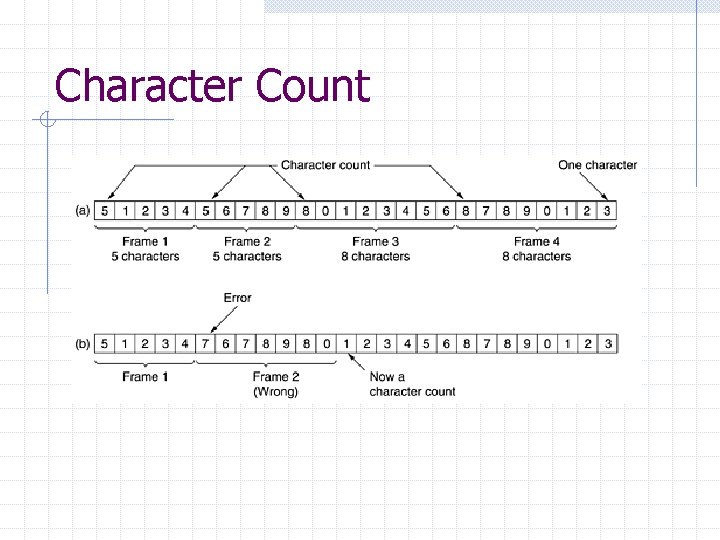Viewport: 720px width, 540px height.
Task: Click the 'Error' label above row b
Action: coord(237,298)
